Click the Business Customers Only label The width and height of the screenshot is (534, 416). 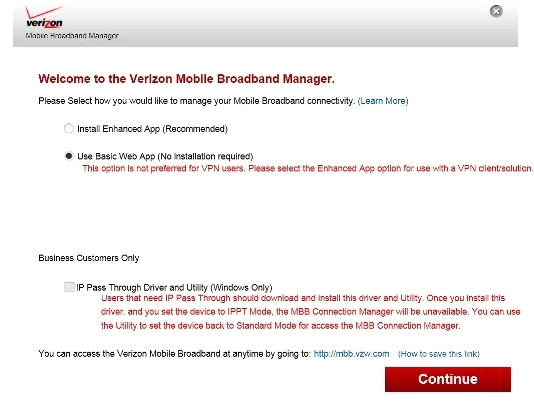89,258
